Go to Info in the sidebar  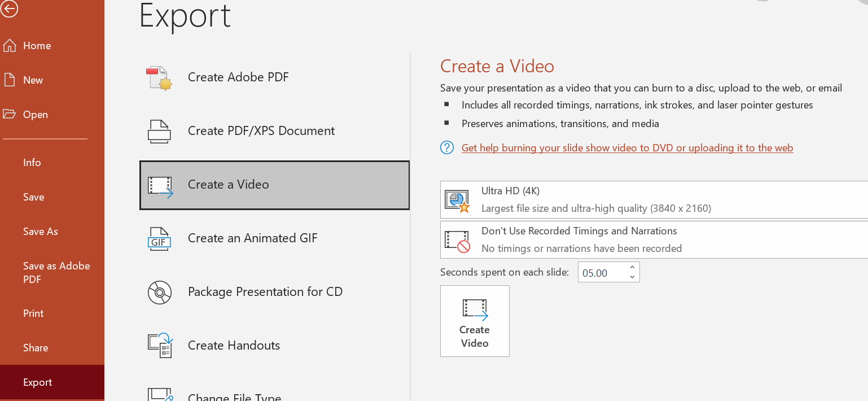coord(52,163)
